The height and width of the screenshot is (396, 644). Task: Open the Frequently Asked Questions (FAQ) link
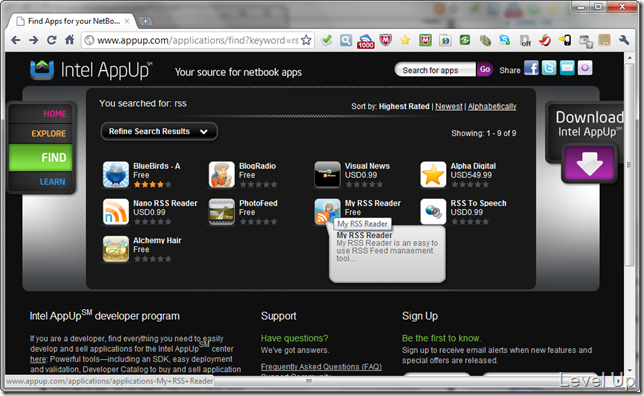tap(321, 367)
